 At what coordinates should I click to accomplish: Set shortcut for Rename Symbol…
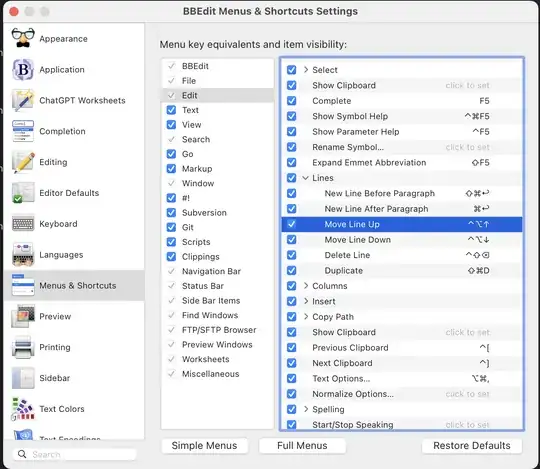point(467,147)
